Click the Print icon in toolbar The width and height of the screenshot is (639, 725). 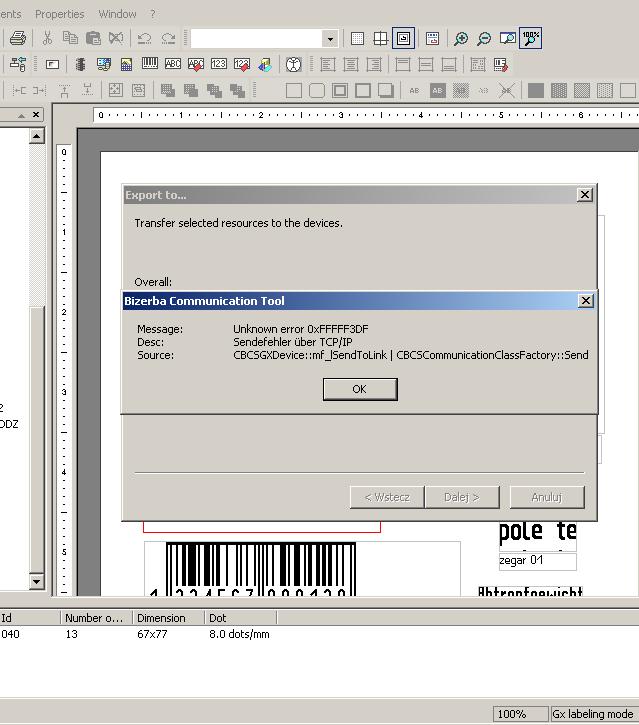tap(18, 38)
